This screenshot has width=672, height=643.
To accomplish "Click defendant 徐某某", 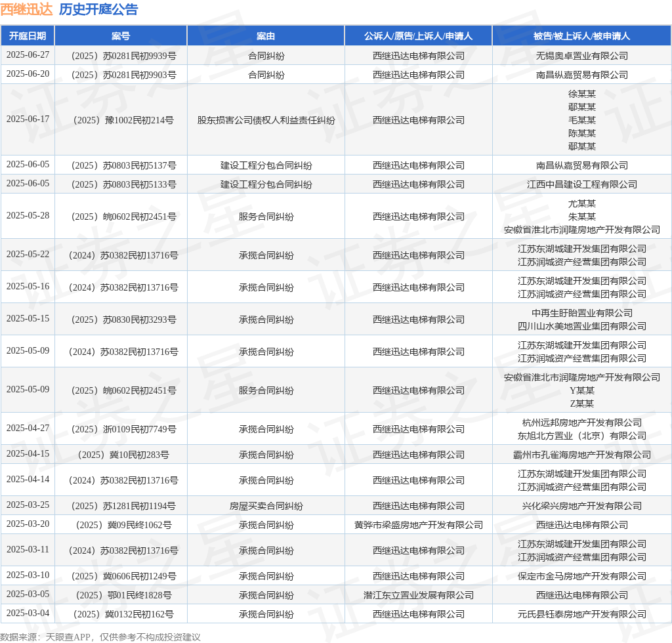I will (581, 94).
